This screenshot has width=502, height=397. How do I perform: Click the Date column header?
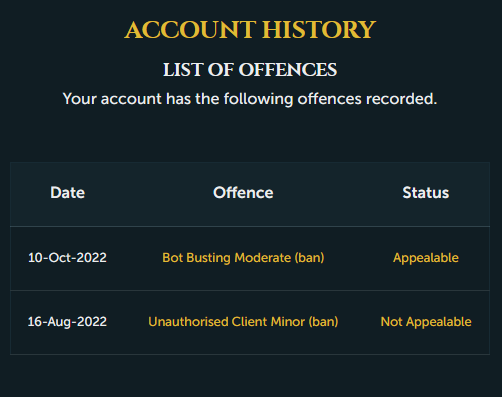pos(68,193)
